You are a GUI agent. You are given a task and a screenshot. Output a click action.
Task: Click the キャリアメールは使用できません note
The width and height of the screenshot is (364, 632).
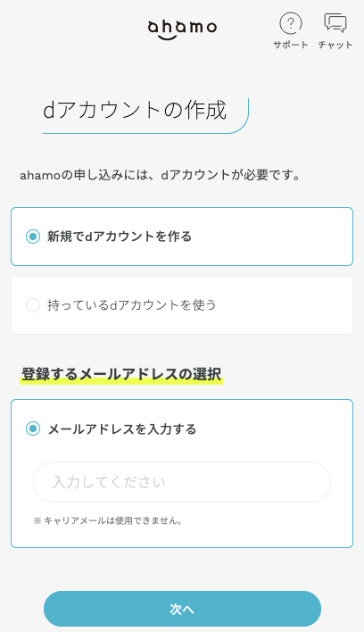point(108,520)
